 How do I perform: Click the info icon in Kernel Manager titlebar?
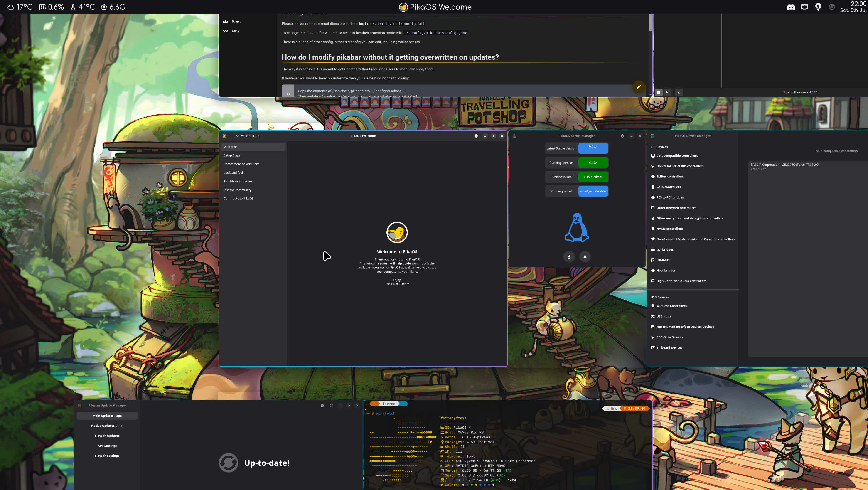tap(622, 136)
